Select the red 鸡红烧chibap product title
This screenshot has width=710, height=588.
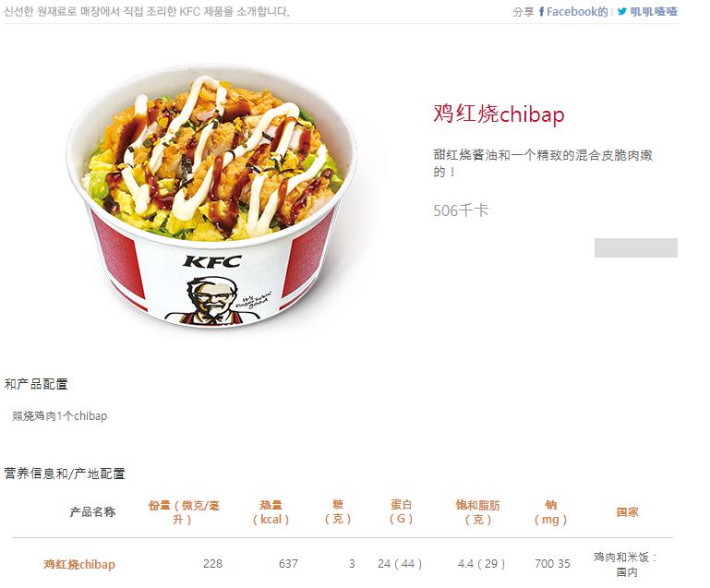499,114
